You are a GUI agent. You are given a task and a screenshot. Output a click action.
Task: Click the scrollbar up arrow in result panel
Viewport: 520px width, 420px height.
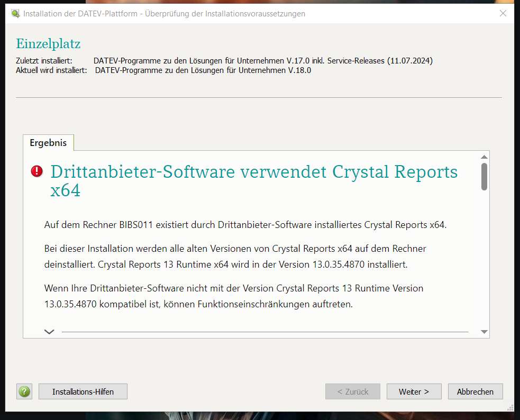tap(484, 157)
